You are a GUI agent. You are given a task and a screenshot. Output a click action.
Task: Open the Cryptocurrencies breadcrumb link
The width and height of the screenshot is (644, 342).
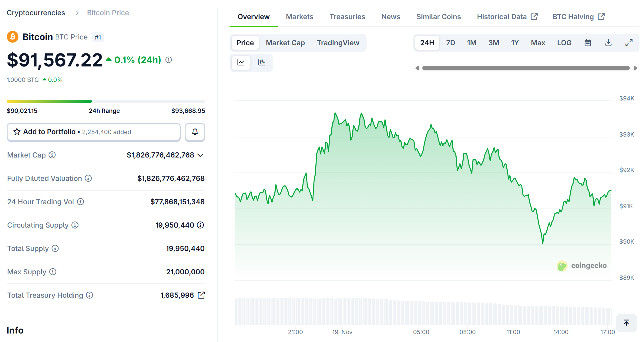[36, 12]
